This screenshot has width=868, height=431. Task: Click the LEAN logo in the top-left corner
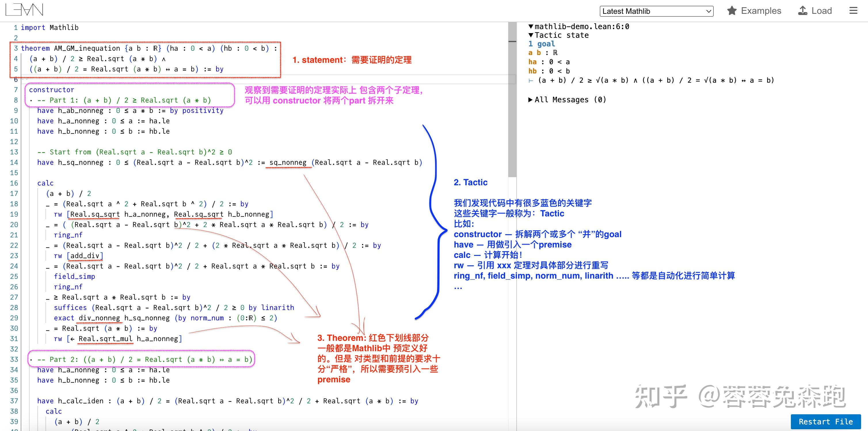point(24,10)
